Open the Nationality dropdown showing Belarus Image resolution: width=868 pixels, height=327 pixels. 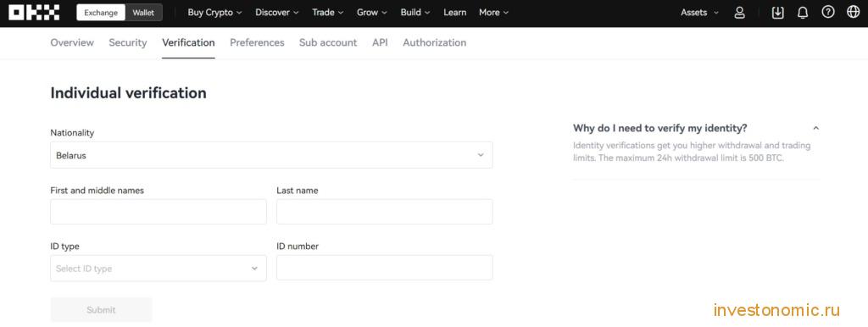tap(271, 155)
